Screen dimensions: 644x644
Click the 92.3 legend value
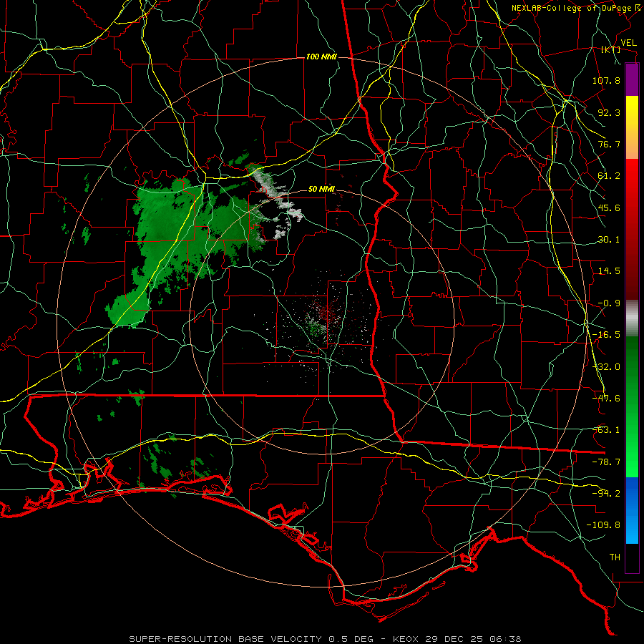click(609, 112)
